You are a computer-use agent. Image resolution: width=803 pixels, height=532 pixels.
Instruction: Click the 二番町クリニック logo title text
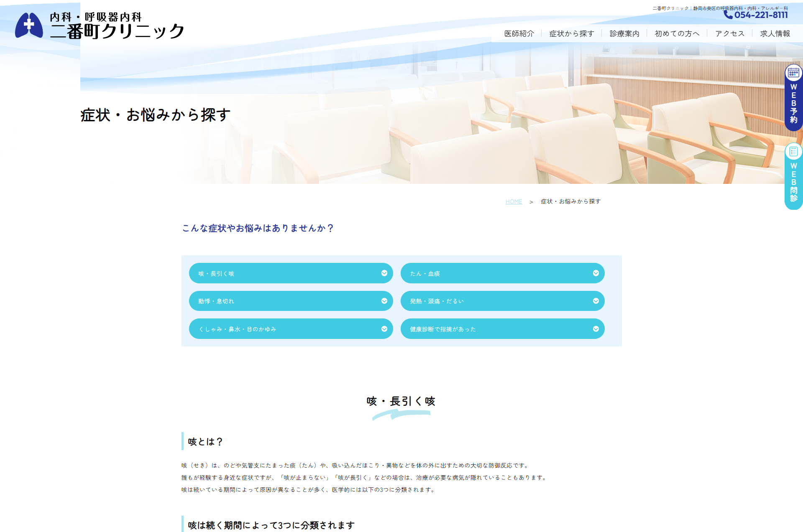click(x=117, y=32)
